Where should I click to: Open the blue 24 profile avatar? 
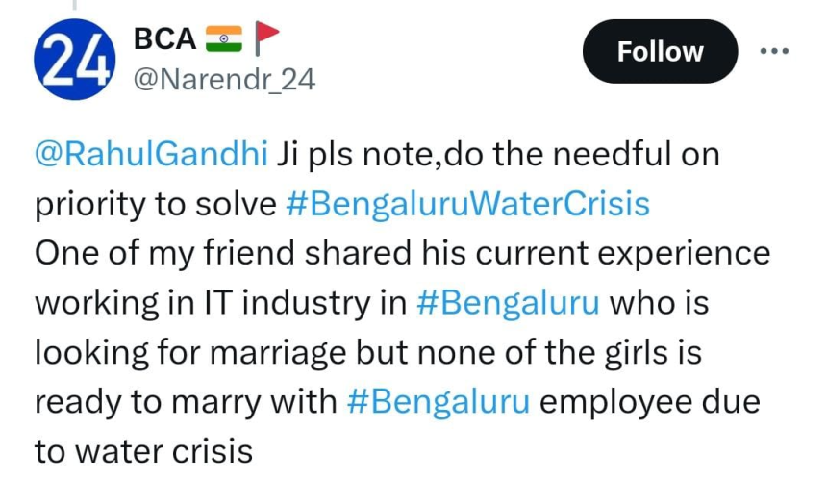pyautogui.click(x=73, y=60)
